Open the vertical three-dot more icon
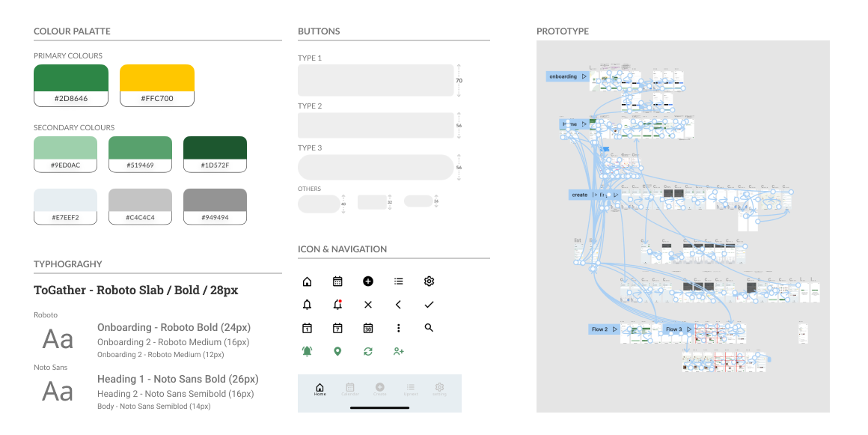The width and height of the screenshot is (868, 435). click(x=398, y=328)
